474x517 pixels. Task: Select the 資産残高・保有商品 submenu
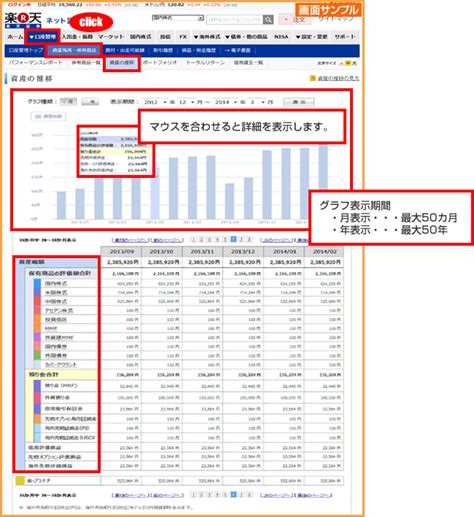tap(74, 50)
